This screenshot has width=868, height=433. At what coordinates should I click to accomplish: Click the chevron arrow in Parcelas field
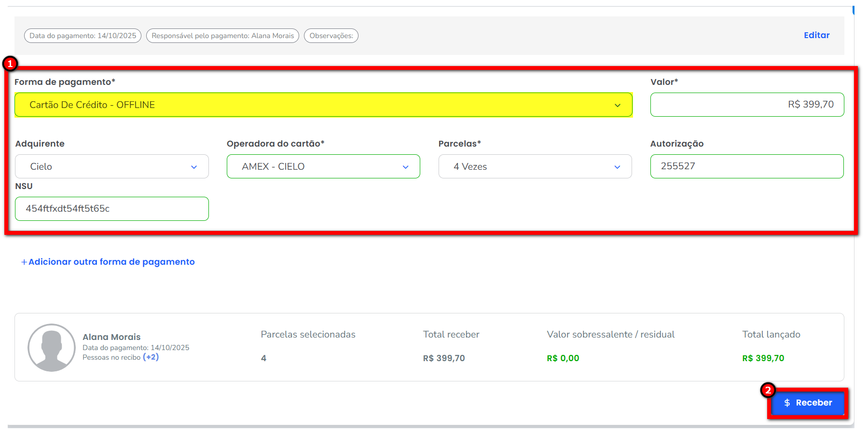point(617,167)
